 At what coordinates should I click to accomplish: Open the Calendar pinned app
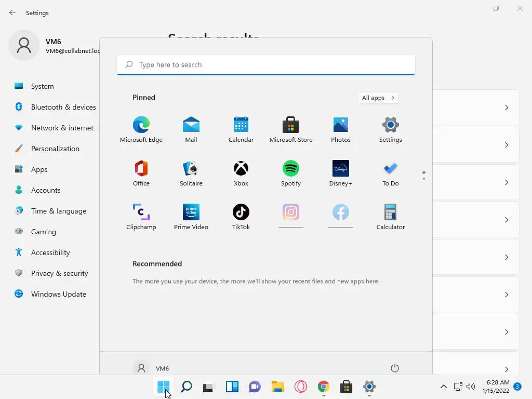241,129
